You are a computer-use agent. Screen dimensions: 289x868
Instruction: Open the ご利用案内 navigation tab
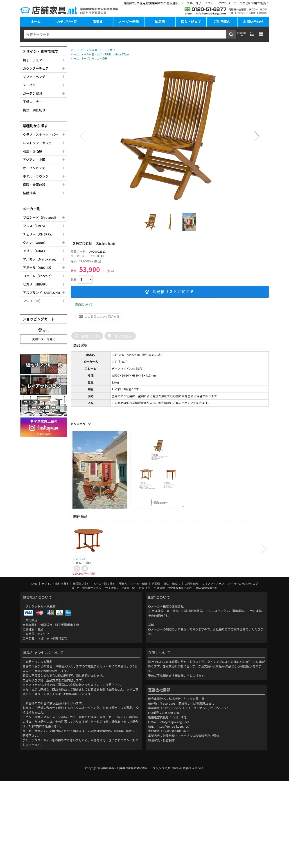[222, 22]
